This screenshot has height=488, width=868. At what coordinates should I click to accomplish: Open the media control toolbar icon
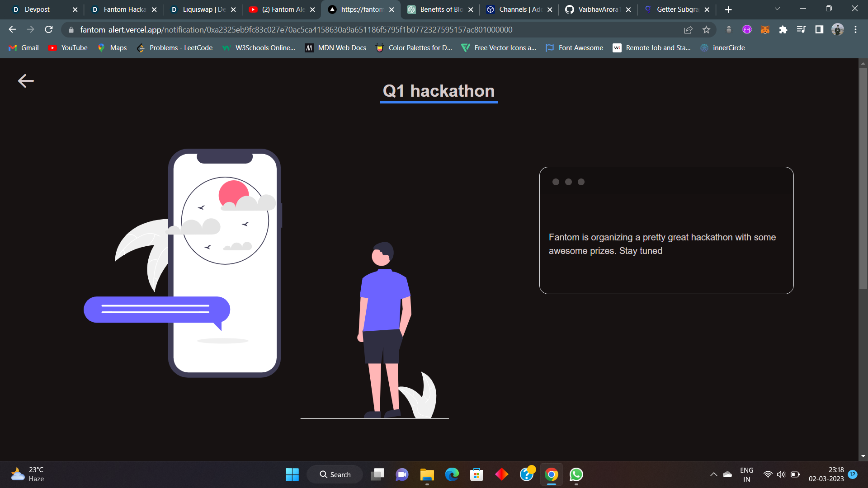pos(801,30)
